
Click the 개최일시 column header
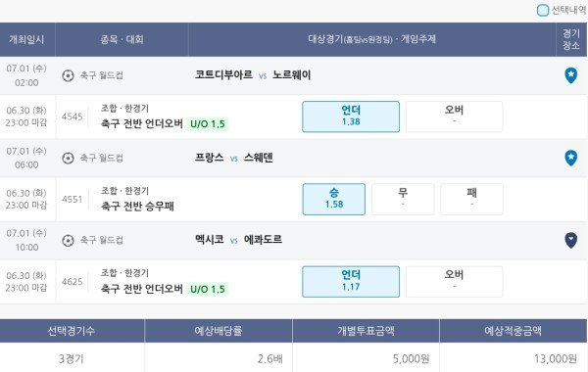[x=27, y=39]
